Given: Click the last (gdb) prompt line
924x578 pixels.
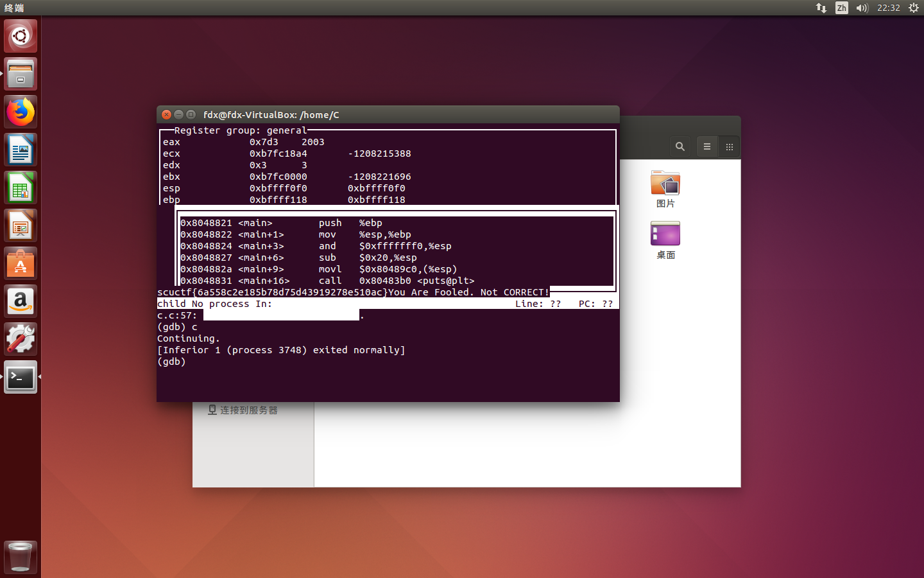Looking at the screenshot, I should (171, 362).
